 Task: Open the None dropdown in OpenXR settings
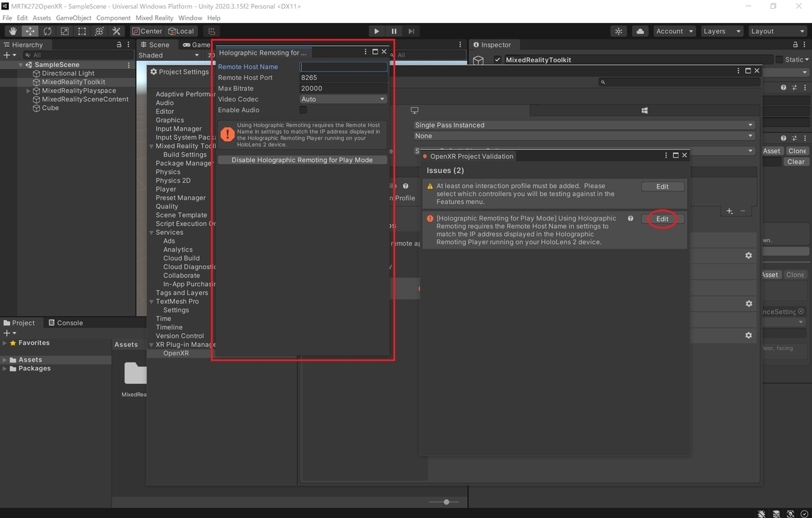[x=583, y=136]
